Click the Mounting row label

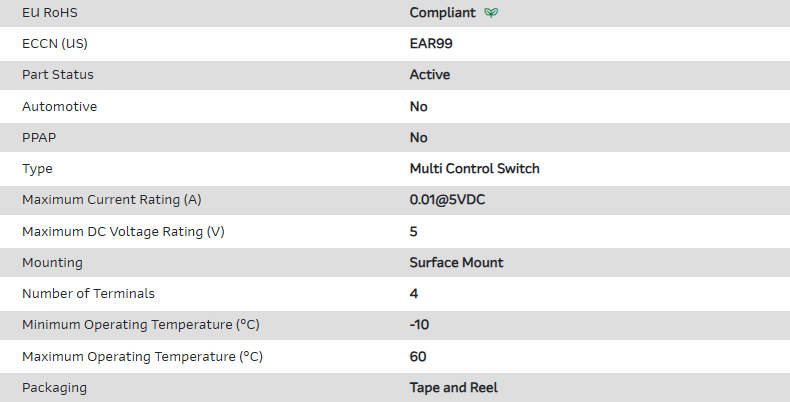[x=52, y=262]
